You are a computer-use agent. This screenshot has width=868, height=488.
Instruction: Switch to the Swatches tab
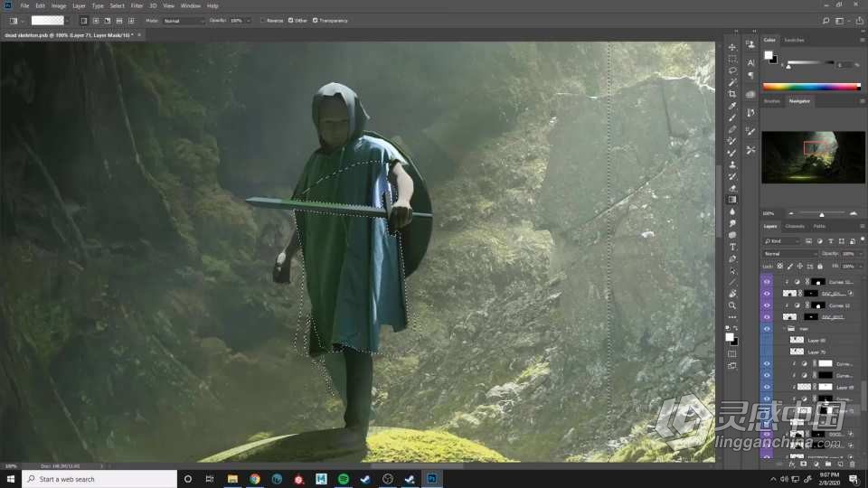coord(794,40)
